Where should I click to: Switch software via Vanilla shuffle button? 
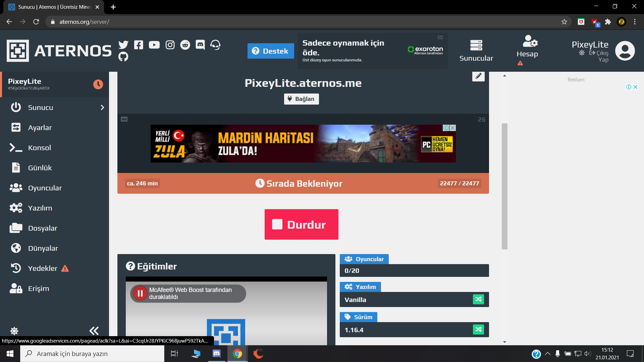click(478, 299)
